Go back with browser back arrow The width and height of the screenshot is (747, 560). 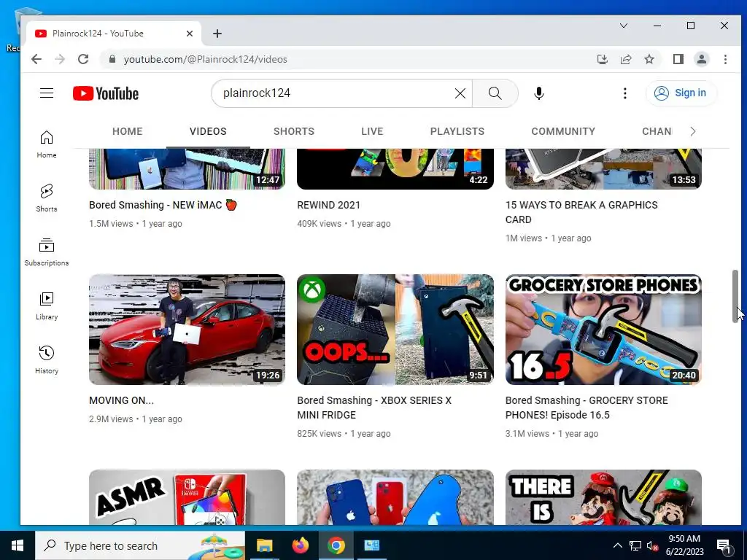pos(36,59)
